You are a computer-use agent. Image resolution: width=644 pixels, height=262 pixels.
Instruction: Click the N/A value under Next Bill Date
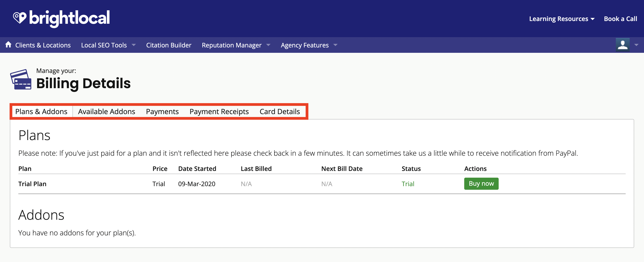(326, 184)
